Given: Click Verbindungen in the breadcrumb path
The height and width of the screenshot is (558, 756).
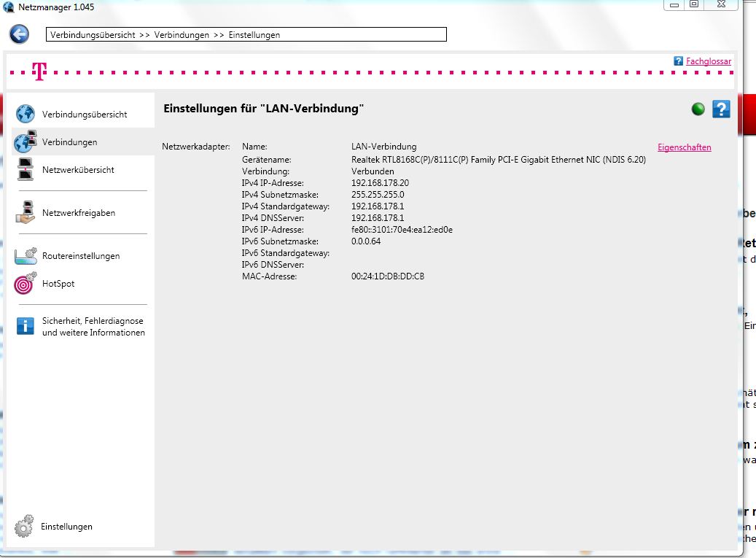Looking at the screenshot, I should point(182,35).
